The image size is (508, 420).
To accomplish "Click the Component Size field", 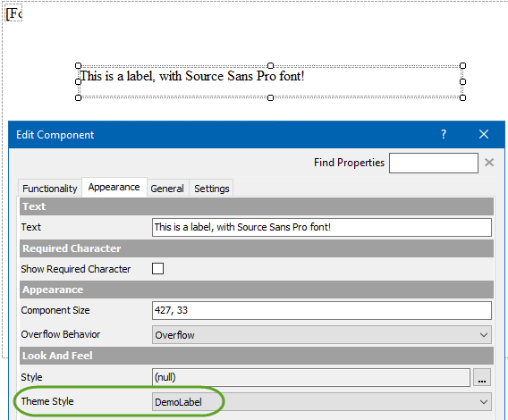I will pyautogui.click(x=322, y=310).
